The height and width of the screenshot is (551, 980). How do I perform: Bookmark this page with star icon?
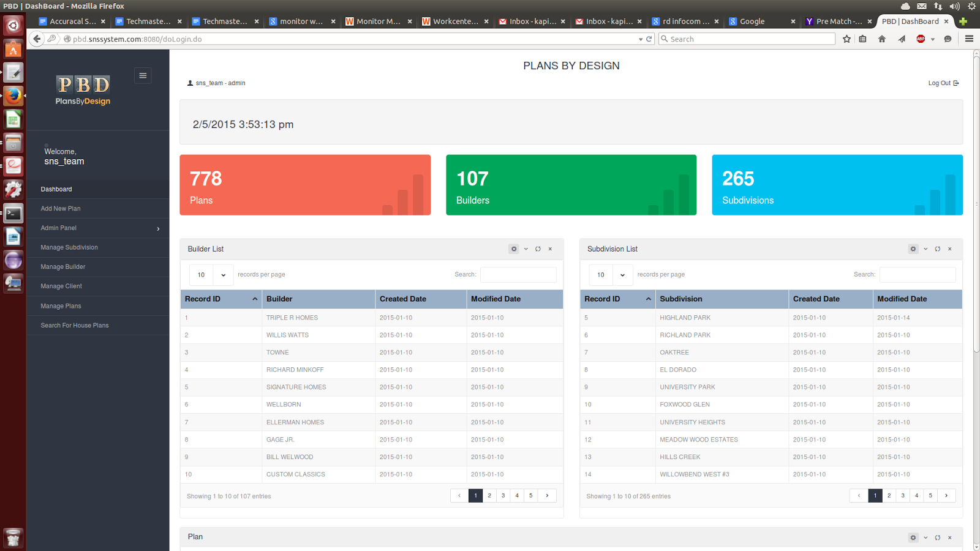846,39
